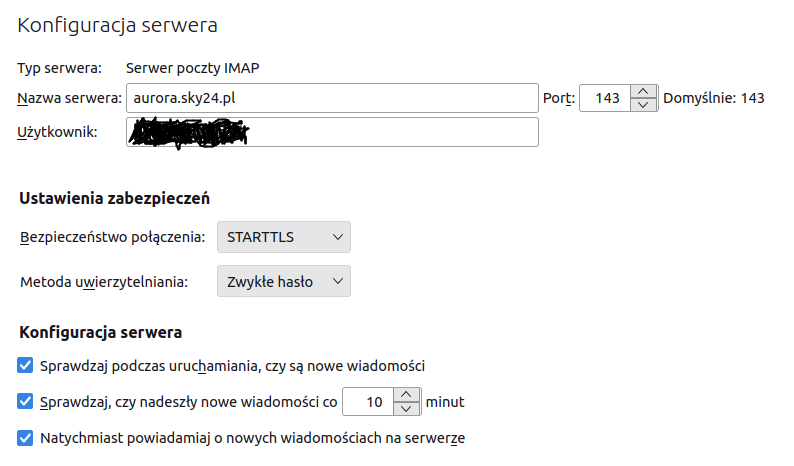Increase check interval minutes with up arrow
The height and width of the screenshot is (466, 794).
pos(406,396)
